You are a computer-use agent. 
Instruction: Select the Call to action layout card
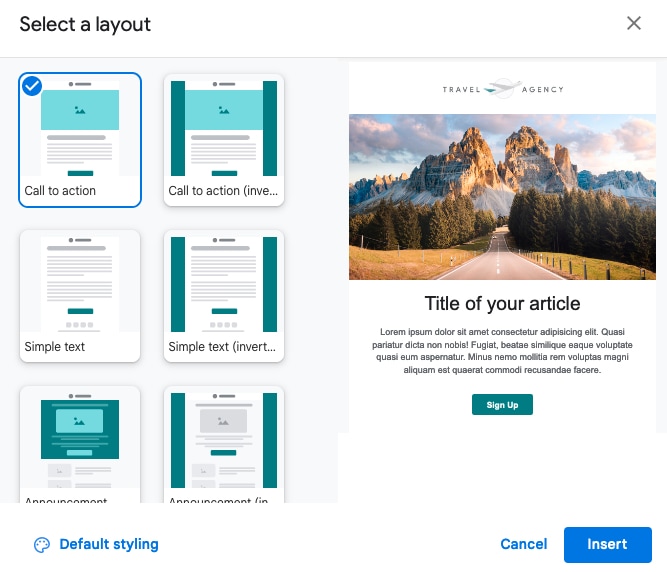coord(80,140)
